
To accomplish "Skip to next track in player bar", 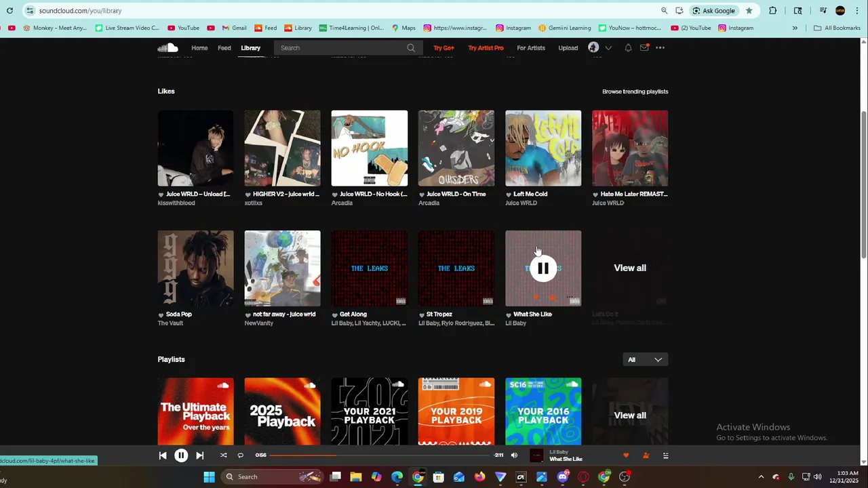I will point(199,455).
